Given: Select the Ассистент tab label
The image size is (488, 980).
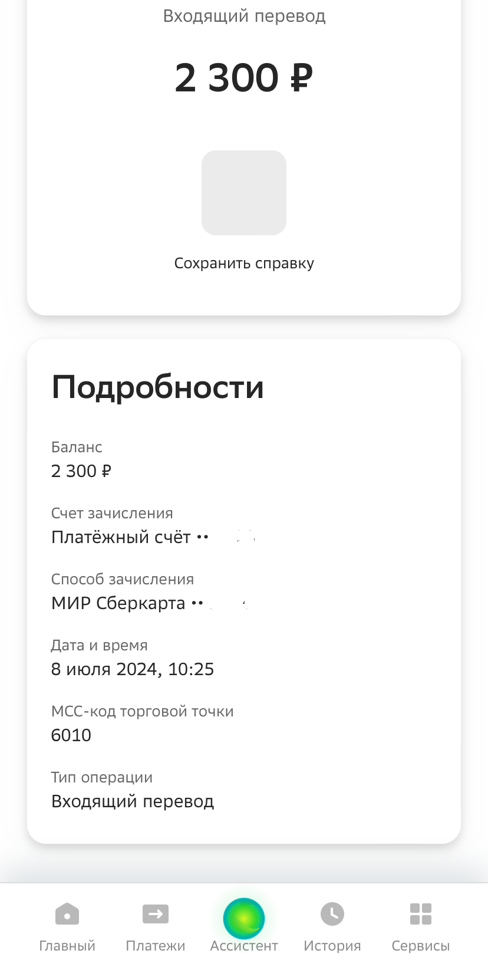Looking at the screenshot, I should tap(244, 946).
